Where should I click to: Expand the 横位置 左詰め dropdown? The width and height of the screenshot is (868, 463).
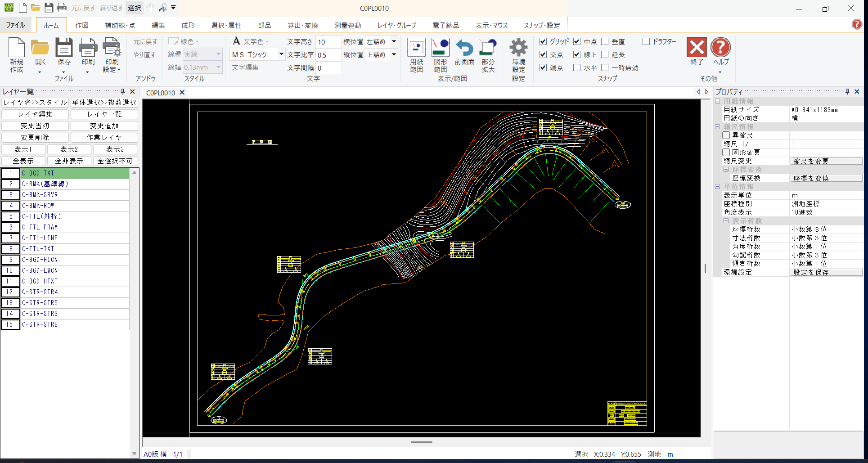[394, 41]
